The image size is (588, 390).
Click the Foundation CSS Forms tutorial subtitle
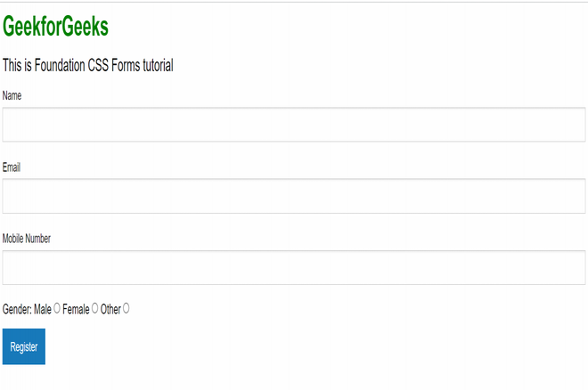(87, 65)
